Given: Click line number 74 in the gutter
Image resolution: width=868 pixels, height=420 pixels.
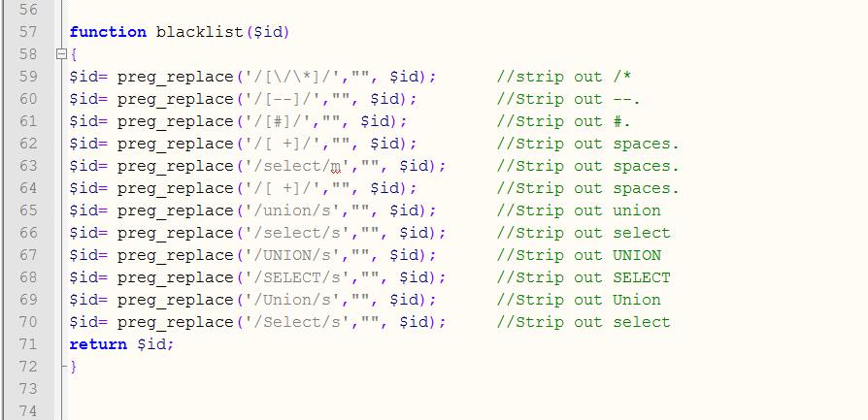Looking at the screenshot, I should tap(27, 411).
